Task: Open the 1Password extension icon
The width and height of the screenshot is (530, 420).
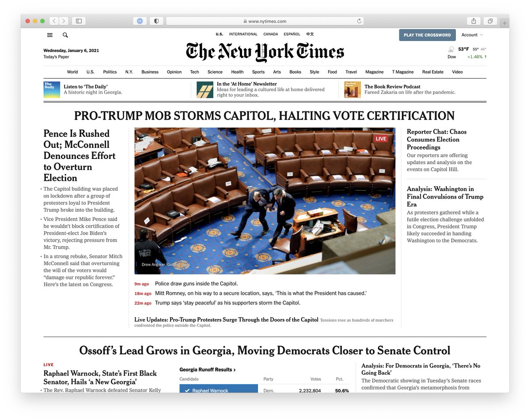Action: pos(140,21)
